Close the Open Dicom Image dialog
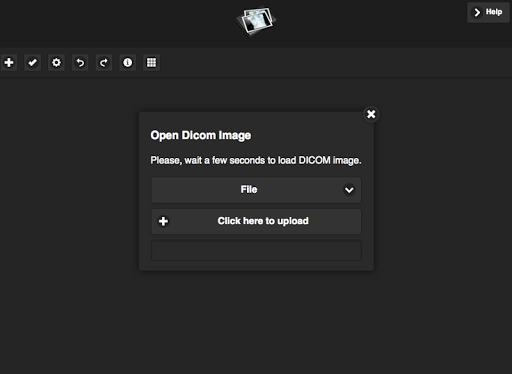The image size is (512, 374). [371, 114]
